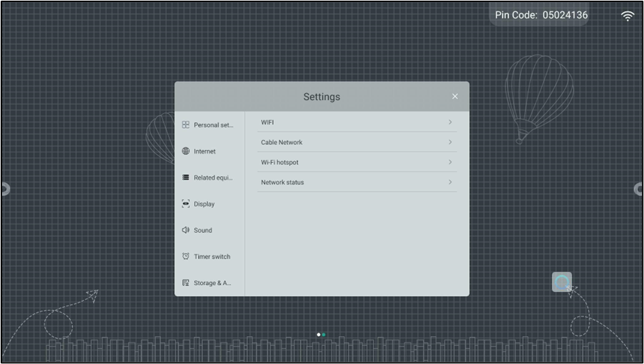
Task: Expand the WIFI row chevron arrow
Action: click(x=450, y=122)
